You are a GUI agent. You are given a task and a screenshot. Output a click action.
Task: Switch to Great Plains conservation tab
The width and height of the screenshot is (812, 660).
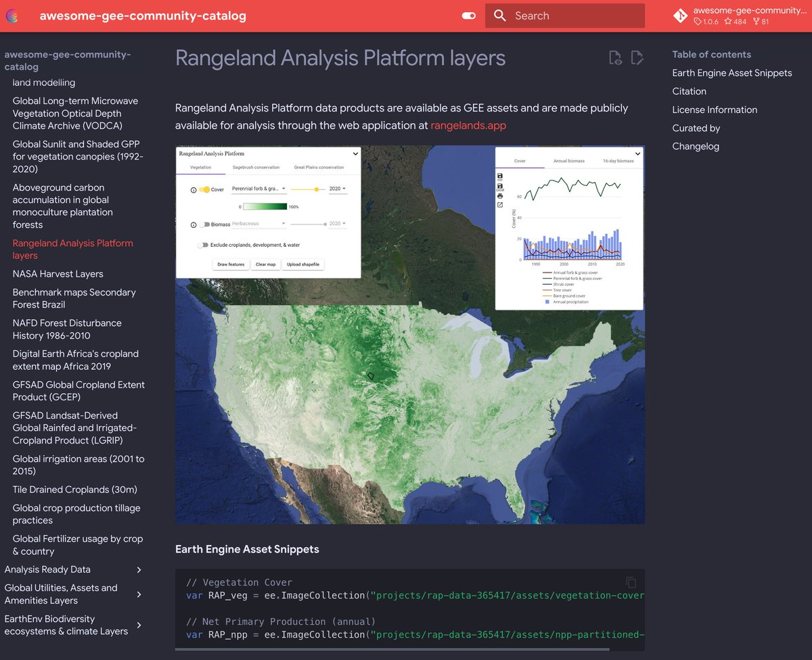click(x=319, y=167)
